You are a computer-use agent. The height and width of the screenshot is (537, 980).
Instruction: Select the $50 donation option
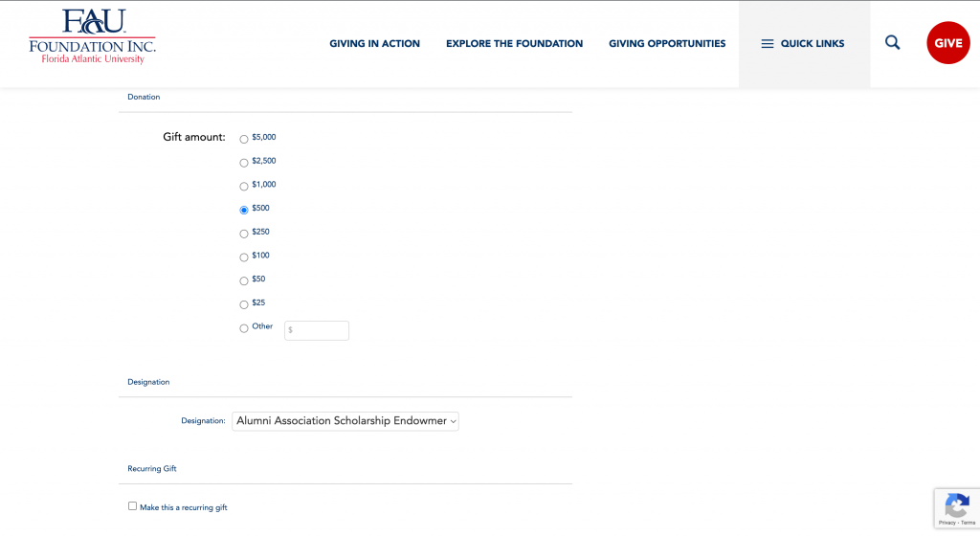244,280
